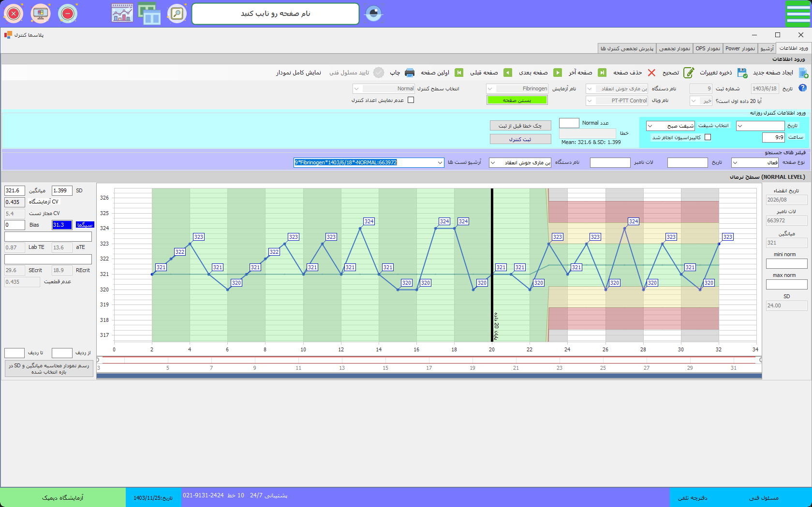Click the magnifier search icon in top bar

click(x=177, y=14)
